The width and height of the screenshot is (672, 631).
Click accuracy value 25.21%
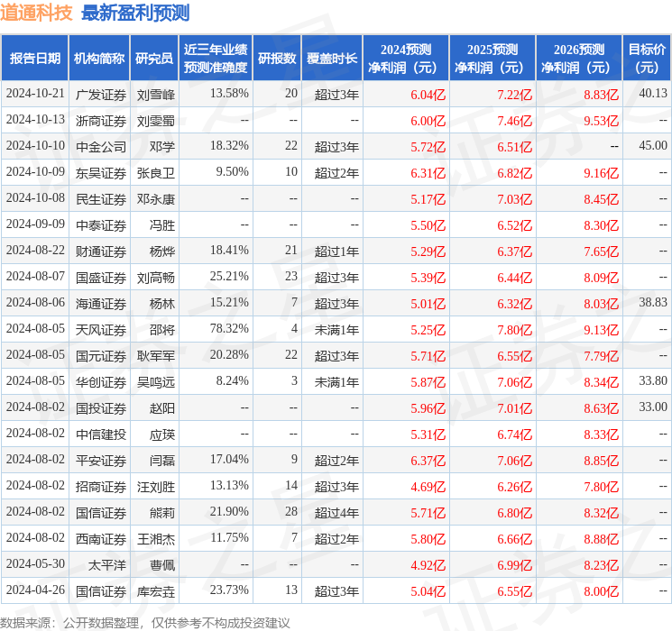coord(229,277)
